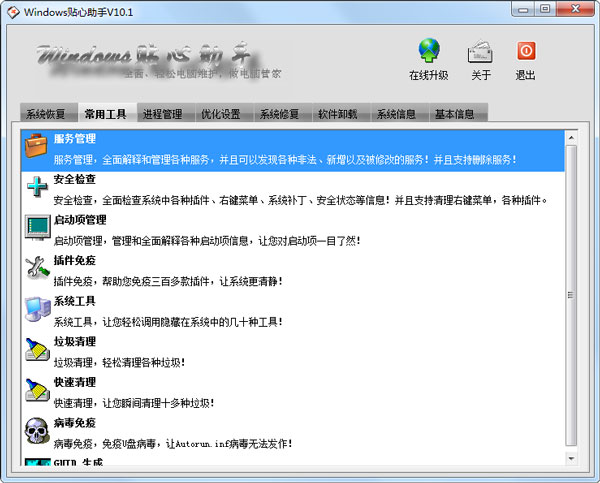Screen dimensions: 600x483
Task: Click the 启动项管理 monitor icon
Action: tap(38, 227)
